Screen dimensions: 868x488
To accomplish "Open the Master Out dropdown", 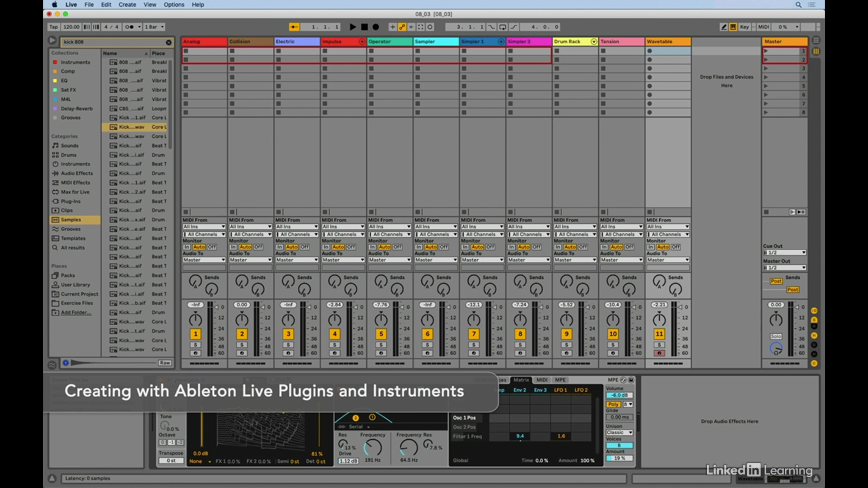I will tap(784, 268).
